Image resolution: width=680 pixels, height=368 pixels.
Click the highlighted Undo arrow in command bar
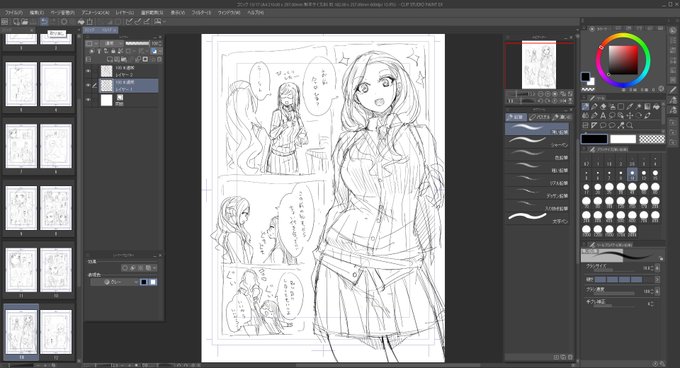(44, 21)
